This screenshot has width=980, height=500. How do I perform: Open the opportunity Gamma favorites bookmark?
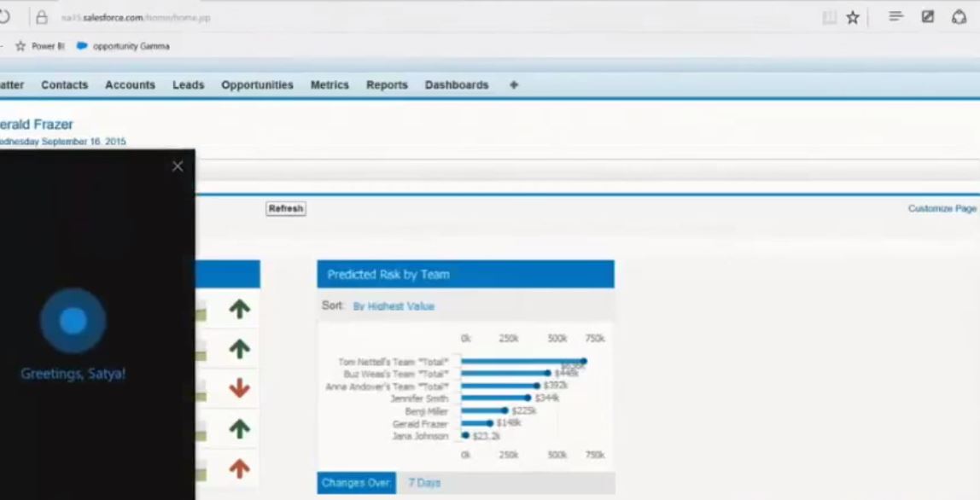(123, 46)
